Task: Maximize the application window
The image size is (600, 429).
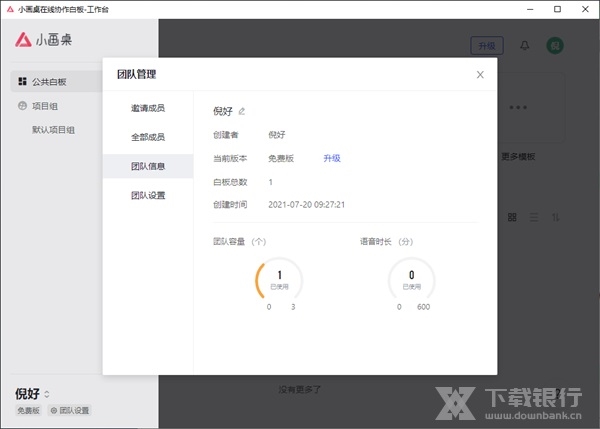Action: (558, 9)
